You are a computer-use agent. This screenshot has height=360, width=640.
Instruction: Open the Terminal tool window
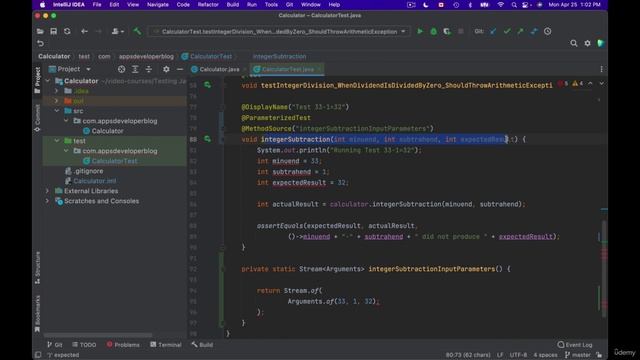(166, 345)
